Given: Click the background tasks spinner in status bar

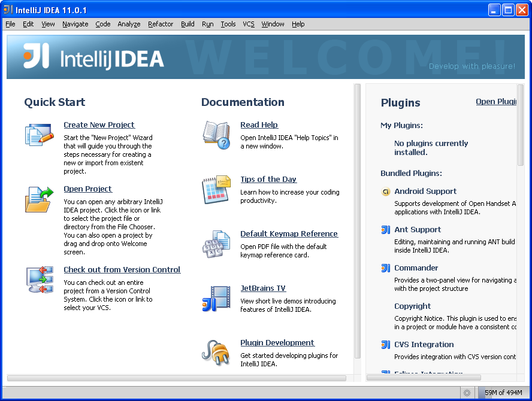Looking at the screenshot, I should tap(467, 393).
